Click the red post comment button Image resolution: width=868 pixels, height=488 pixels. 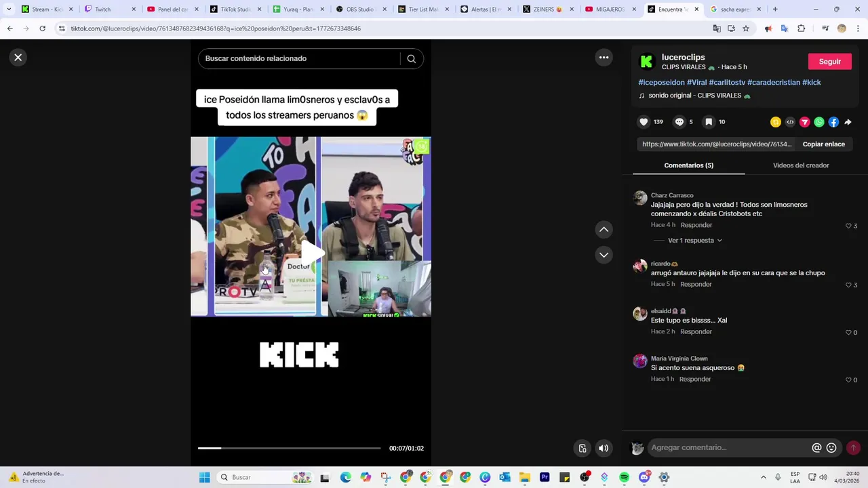(x=853, y=448)
